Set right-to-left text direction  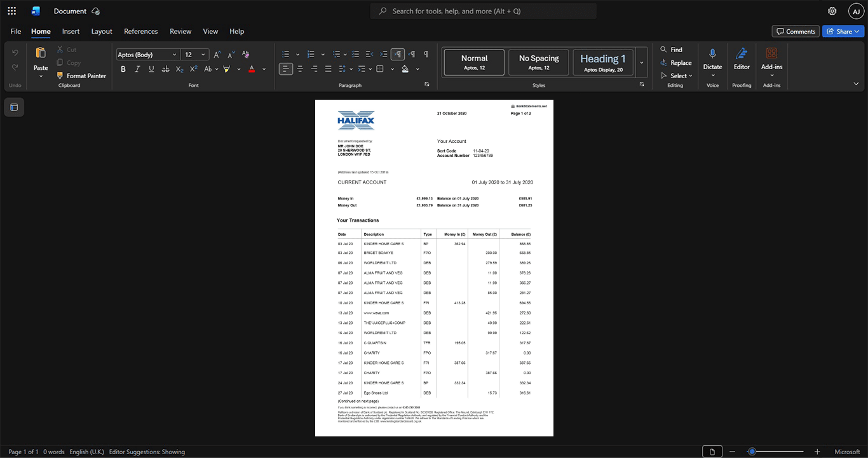click(412, 55)
